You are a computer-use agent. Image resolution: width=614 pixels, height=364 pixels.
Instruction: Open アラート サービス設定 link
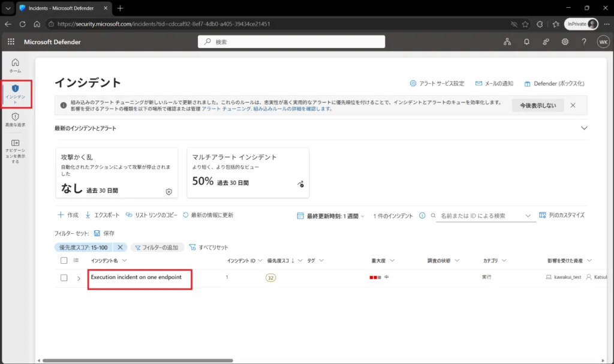pyautogui.click(x=437, y=83)
